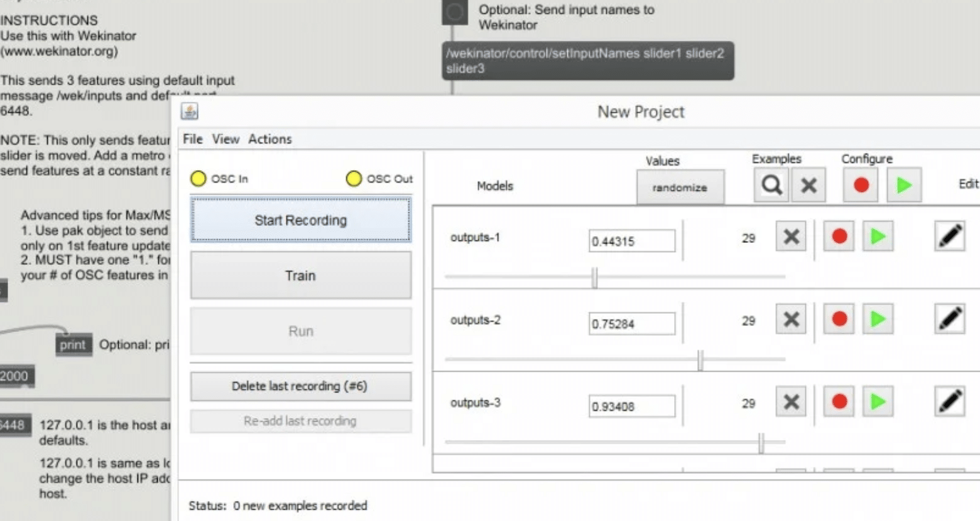
Task: Click the Java icon in the New Project title bar
Action: (x=190, y=112)
